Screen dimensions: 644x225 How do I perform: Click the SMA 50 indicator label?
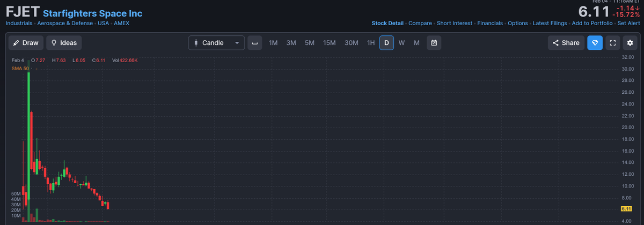(x=20, y=69)
